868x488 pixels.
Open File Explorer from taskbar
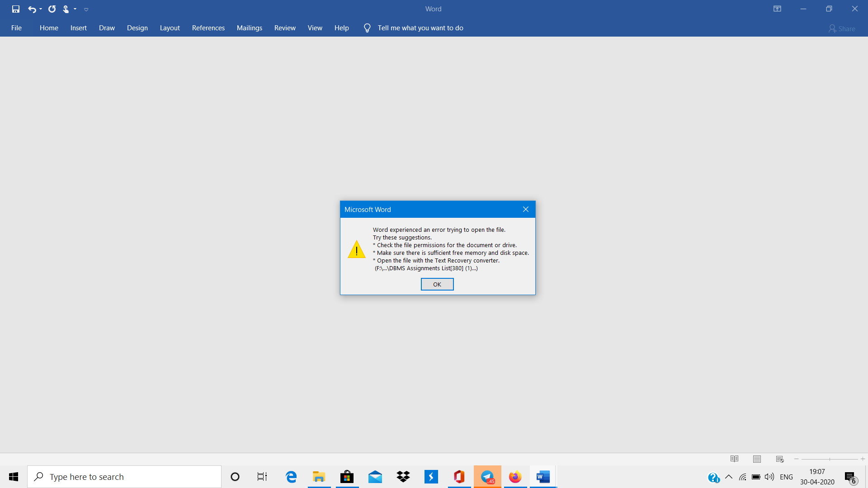click(319, 477)
